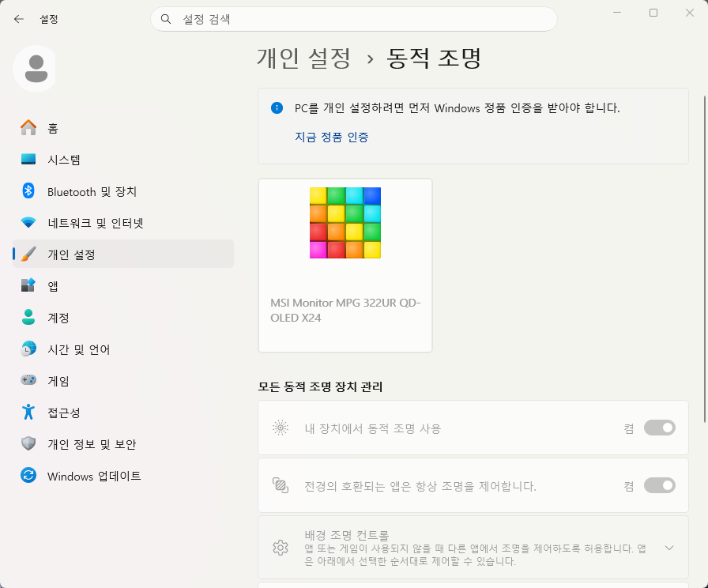
Task: Open the 접근성 accessibility icon
Action: [x=28, y=412]
